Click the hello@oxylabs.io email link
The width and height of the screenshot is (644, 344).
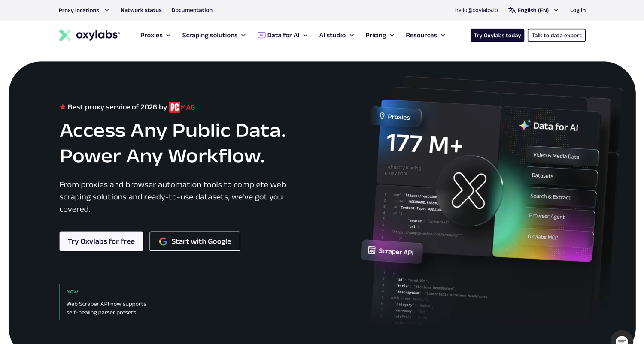pos(476,10)
